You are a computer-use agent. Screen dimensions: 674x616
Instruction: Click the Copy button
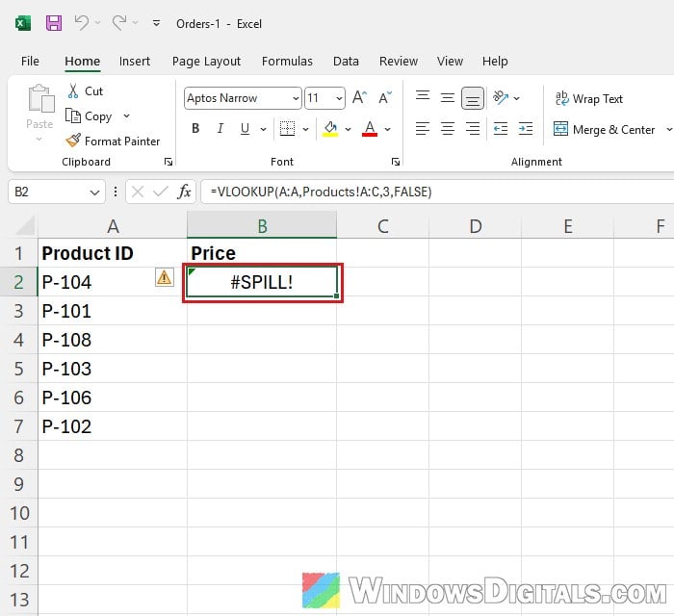tap(89, 116)
